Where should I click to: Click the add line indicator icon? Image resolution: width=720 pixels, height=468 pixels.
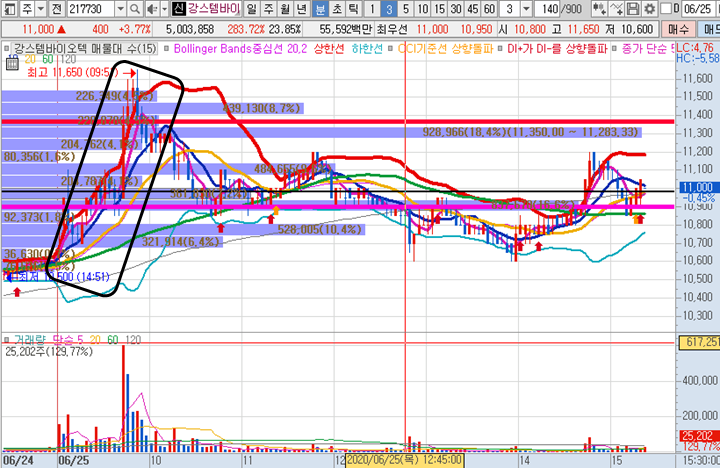pos(616,9)
